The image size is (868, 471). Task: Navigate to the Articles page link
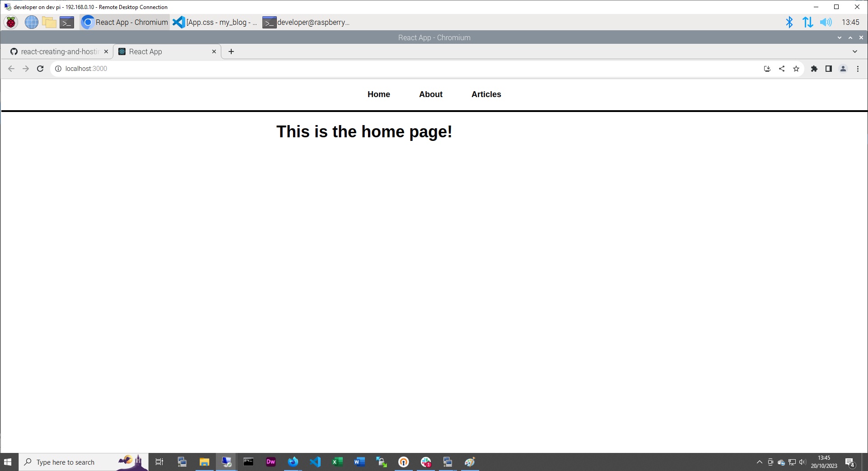pos(486,94)
